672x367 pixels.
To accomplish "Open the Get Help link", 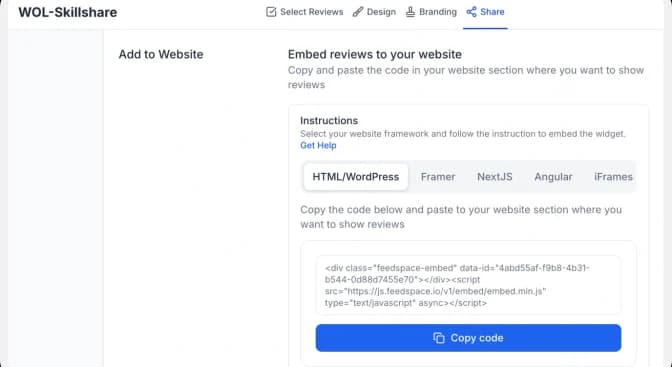I will pyautogui.click(x=318, y=145).
